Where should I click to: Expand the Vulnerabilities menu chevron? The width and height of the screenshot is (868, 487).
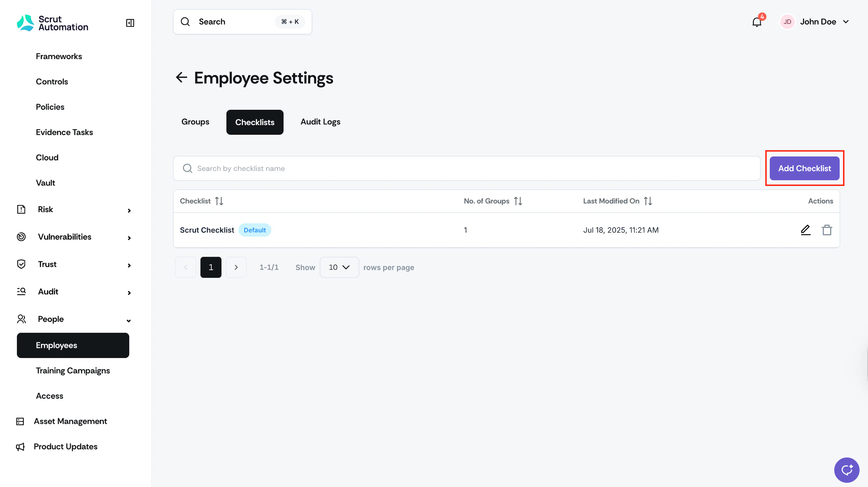pos(129,238)
